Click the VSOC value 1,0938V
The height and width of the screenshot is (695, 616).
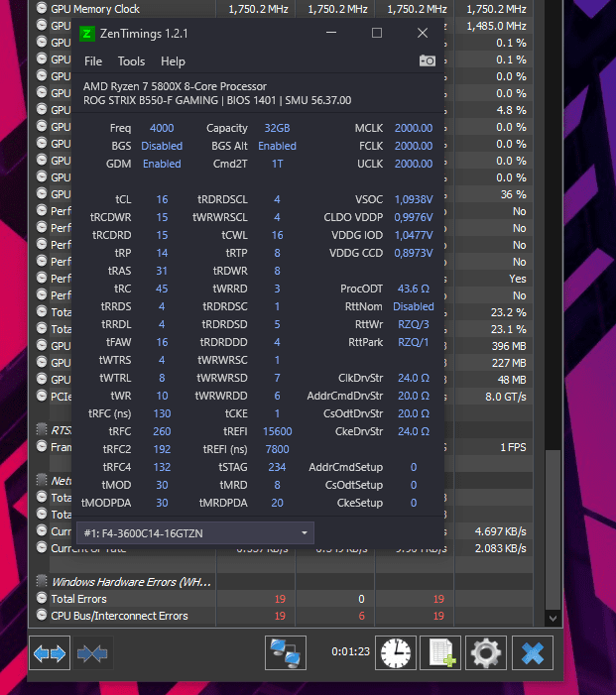pyautogui.click(x=414, y=199)
